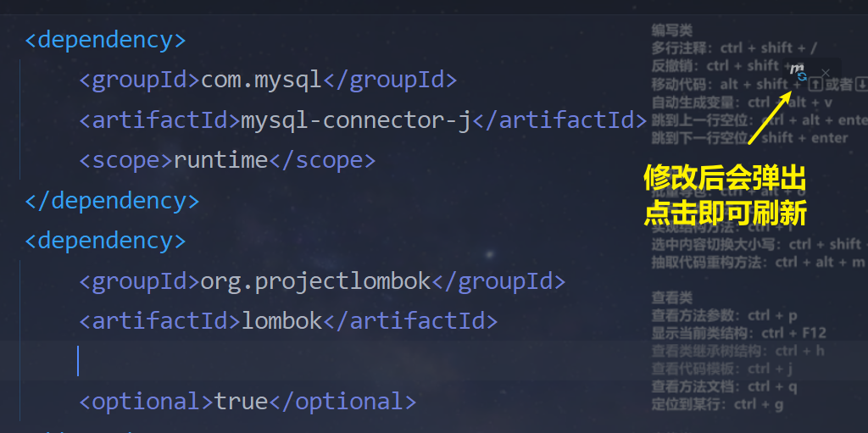Click the closing dependency tag
868x433 pixels.
[112, 201]
